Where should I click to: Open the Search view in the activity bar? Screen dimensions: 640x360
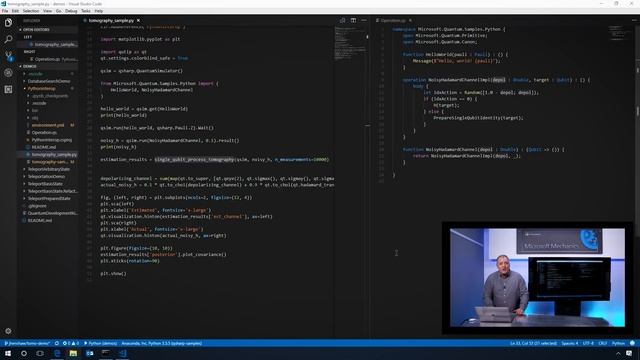point(8,39)
